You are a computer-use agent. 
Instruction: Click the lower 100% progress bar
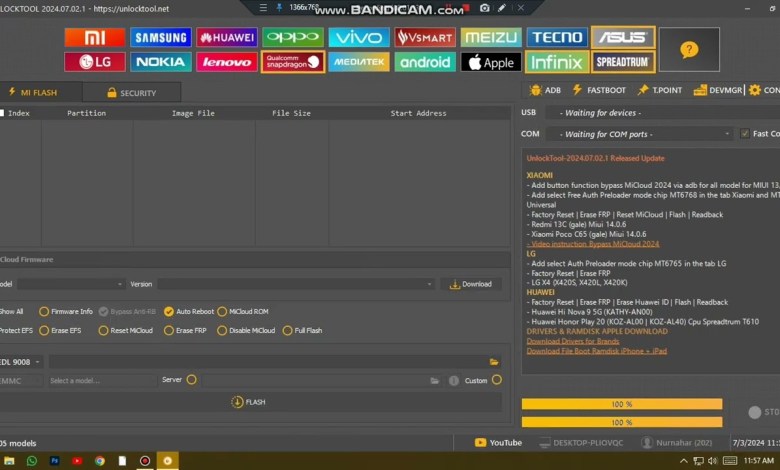[622, 422]
